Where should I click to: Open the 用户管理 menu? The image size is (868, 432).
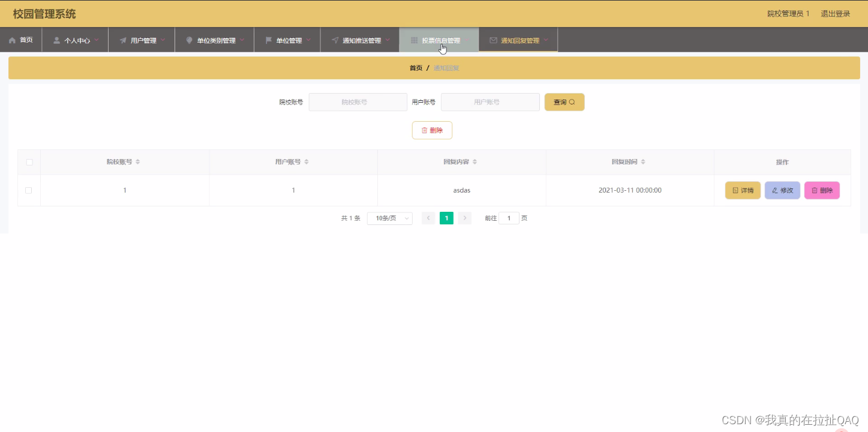(142, 40)
